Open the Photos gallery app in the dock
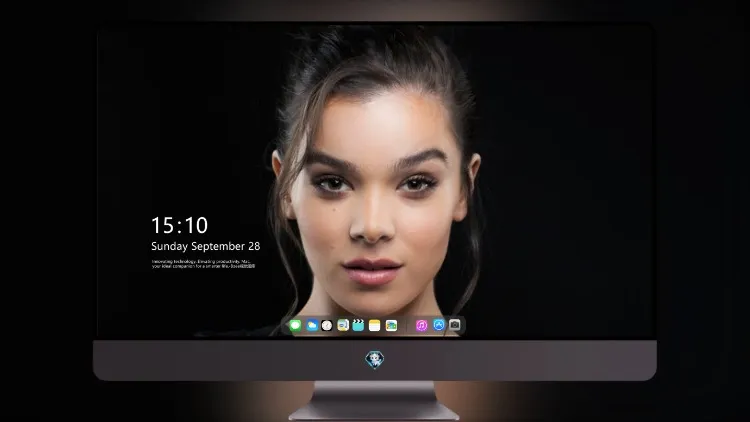The image size is (750, 422). click(391, 325)
